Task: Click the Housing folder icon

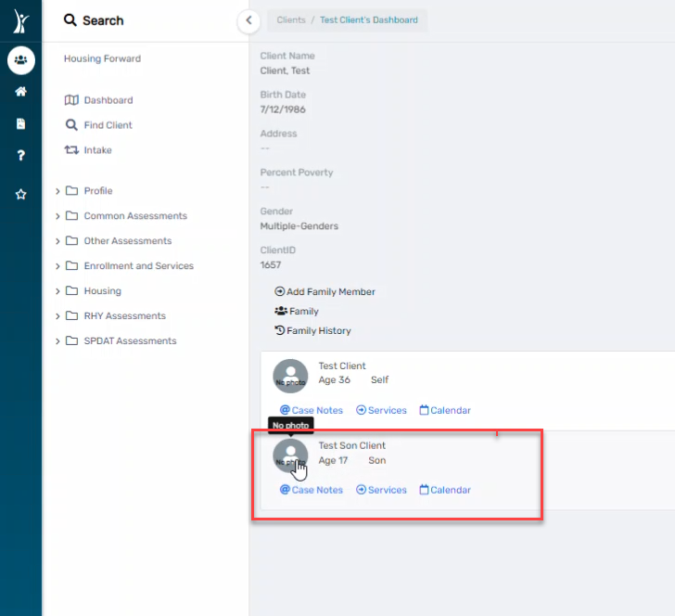Action: coord(71,290)
